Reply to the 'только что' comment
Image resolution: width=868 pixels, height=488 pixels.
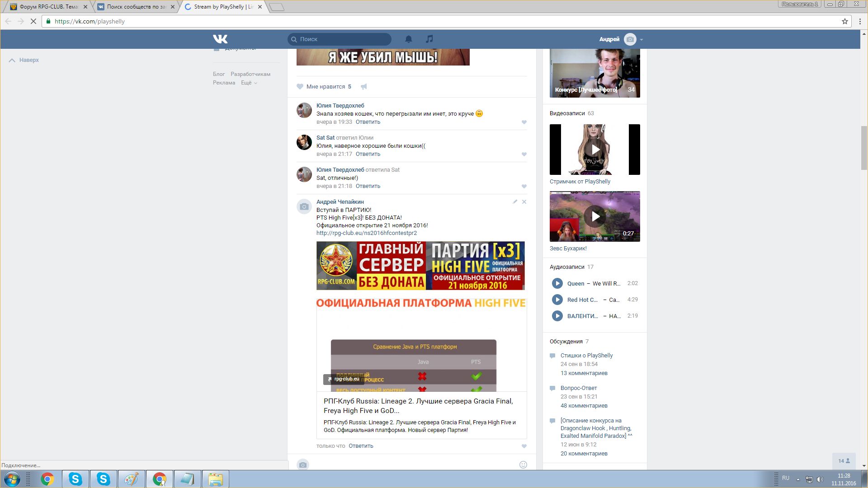tap(361, 446)
